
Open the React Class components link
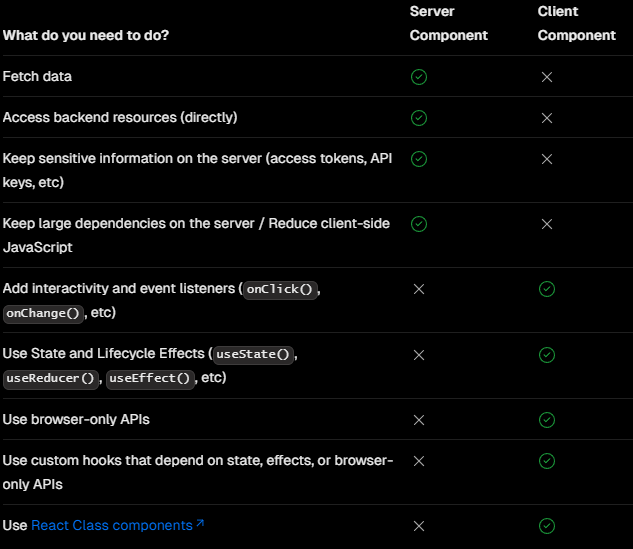pos(112,525)
